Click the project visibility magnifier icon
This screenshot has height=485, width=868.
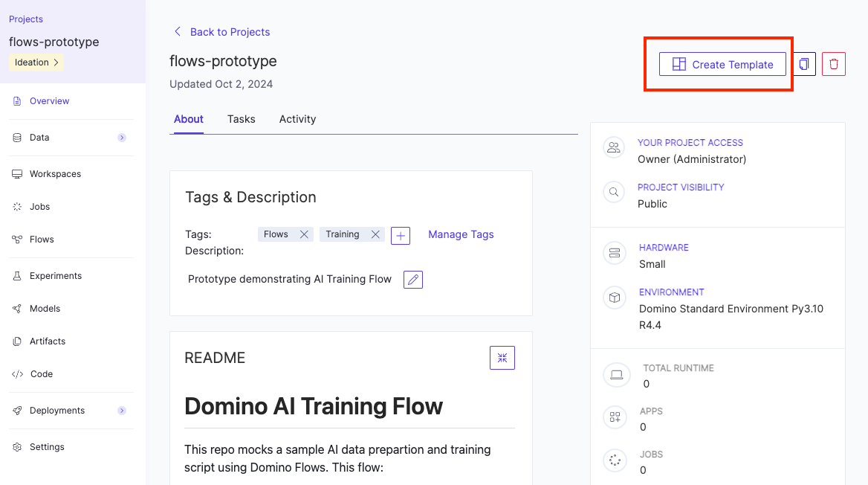click(614, 193)
